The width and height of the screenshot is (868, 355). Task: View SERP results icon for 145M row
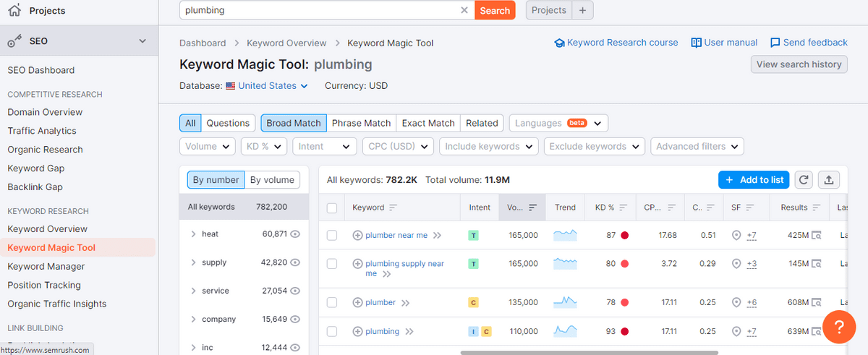tap(817, 264)
